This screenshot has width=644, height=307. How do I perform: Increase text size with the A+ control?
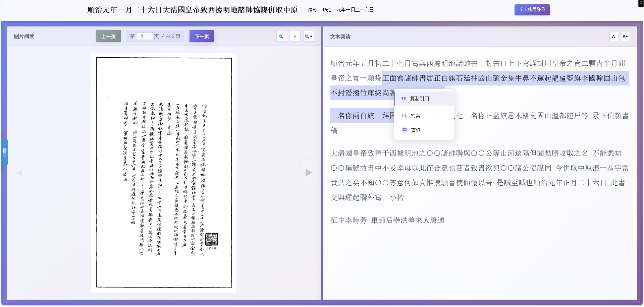click(625, 37)
